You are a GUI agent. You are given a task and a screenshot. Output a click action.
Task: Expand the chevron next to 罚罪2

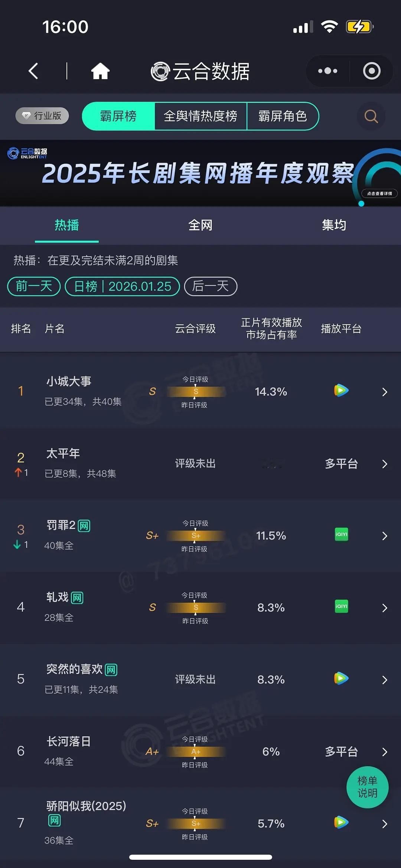(384, 536)
